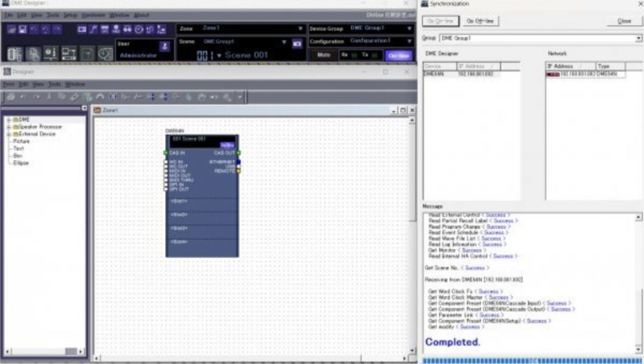
Task: Click Zone1 canvas scroll-up arrow
Action: point(412,120)
